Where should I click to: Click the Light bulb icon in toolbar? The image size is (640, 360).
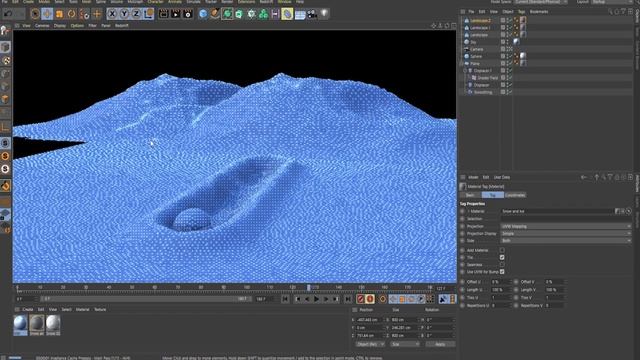(324, 14)
